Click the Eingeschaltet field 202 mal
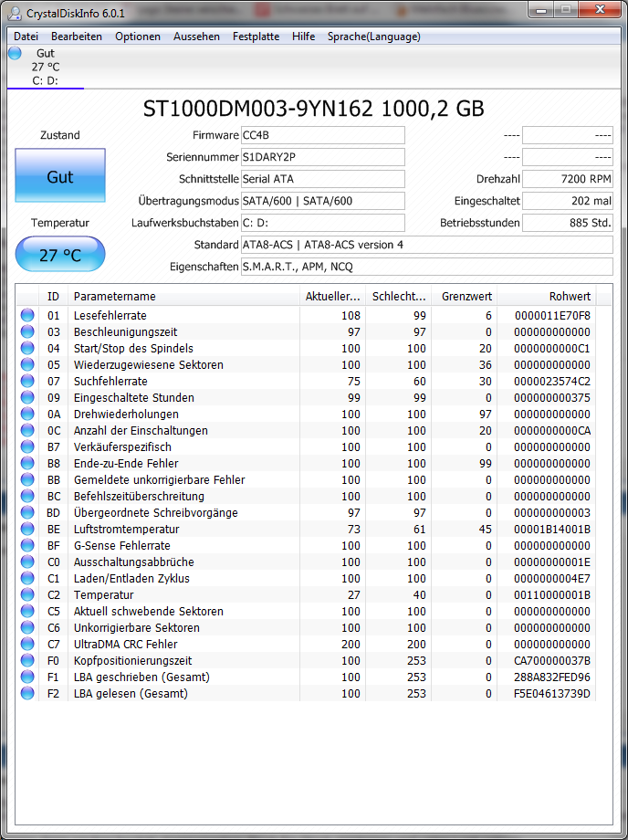The image size is (628, 840). [568, 201]
